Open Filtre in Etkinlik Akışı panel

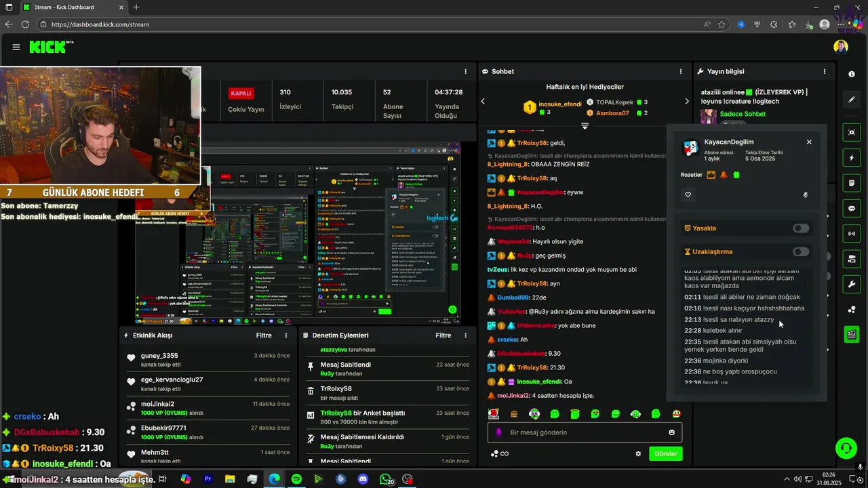264,335
